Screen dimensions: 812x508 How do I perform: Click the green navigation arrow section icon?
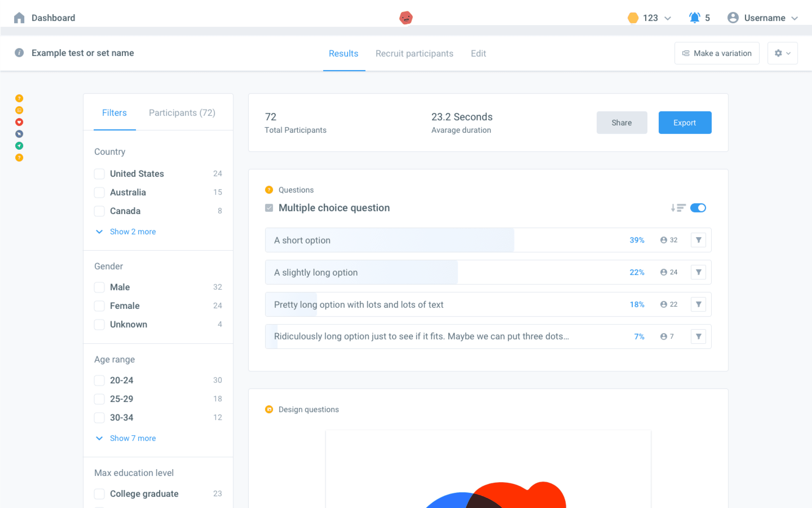pyautogui.click(x=19, y=145)
